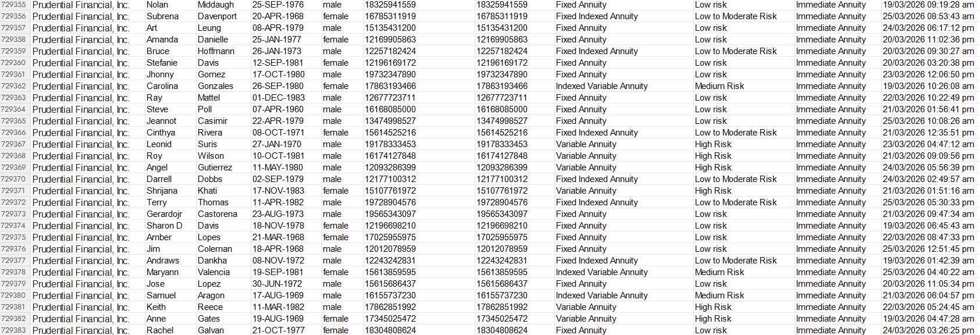Select the Indexed Variable Annuity cell for Carolina

[x=601, y=86]
